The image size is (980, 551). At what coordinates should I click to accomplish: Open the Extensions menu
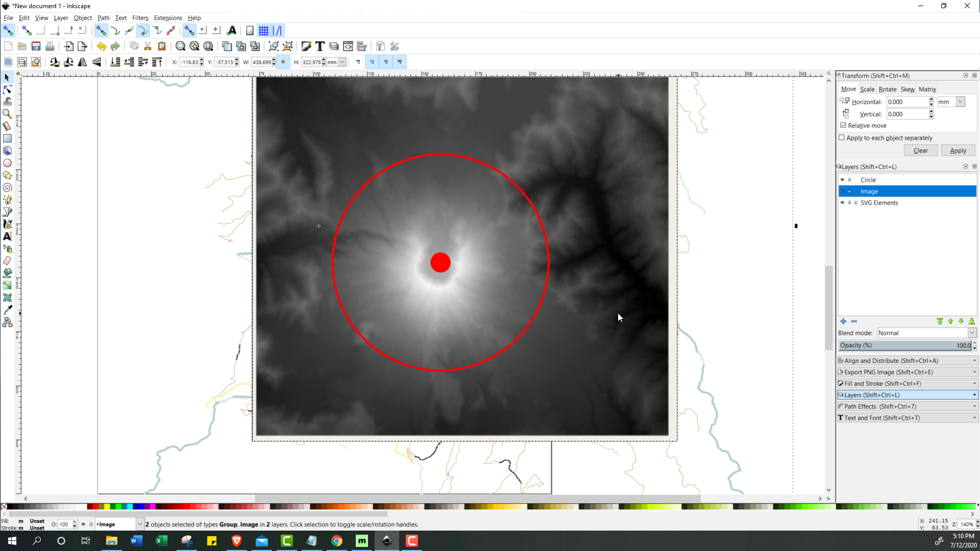coord(168,18)
